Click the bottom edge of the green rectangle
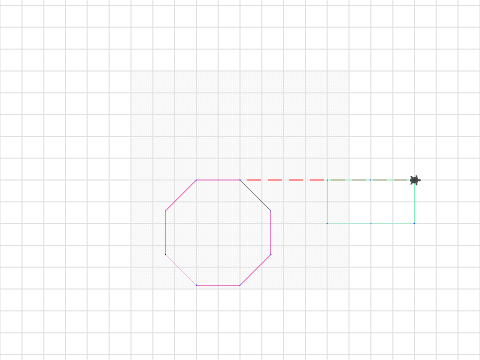 point(371,223)
